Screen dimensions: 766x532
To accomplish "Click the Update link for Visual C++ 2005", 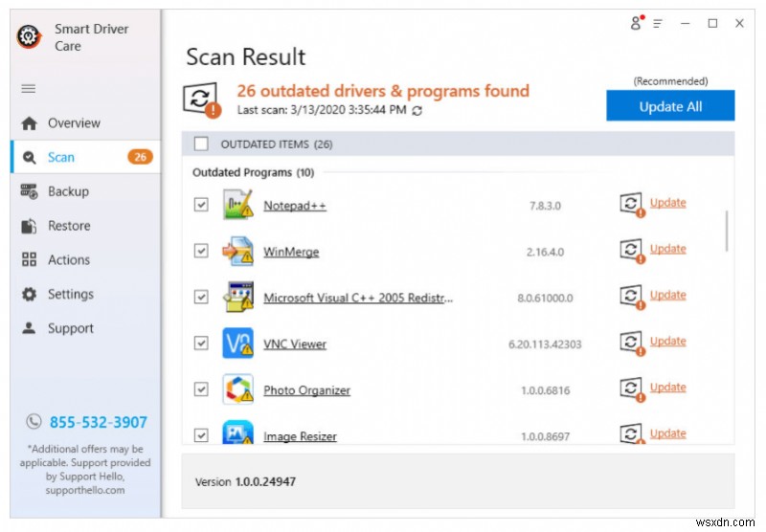I will [x=667, y=296].
